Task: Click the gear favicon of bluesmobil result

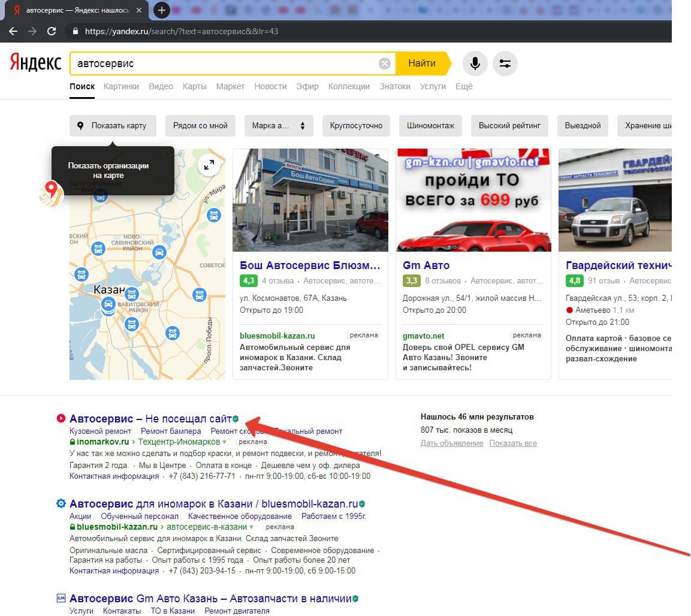Action: (61, 503)
